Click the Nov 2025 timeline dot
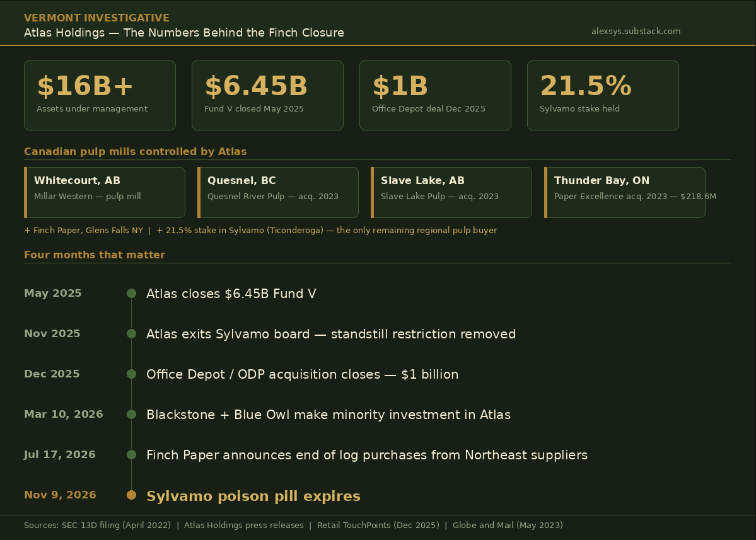 [x=131, y=334]
